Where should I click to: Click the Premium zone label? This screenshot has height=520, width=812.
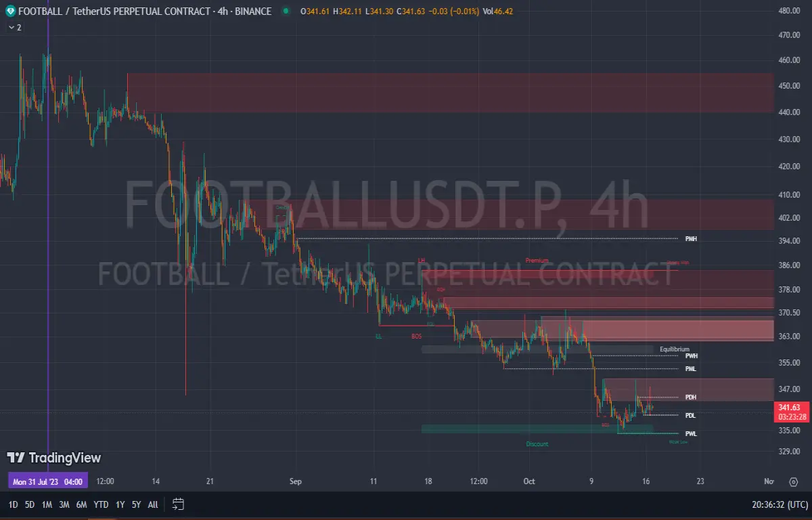(537, 261)
